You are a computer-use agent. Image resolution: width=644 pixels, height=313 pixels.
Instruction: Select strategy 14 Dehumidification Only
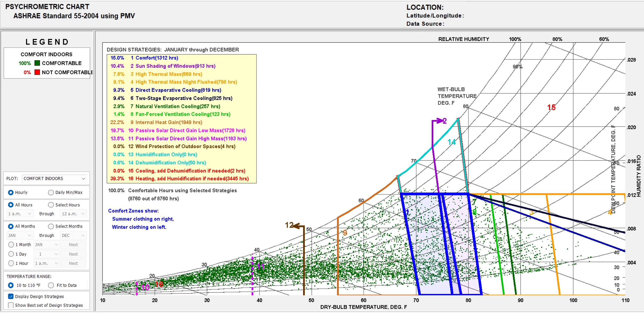[159, 163]
